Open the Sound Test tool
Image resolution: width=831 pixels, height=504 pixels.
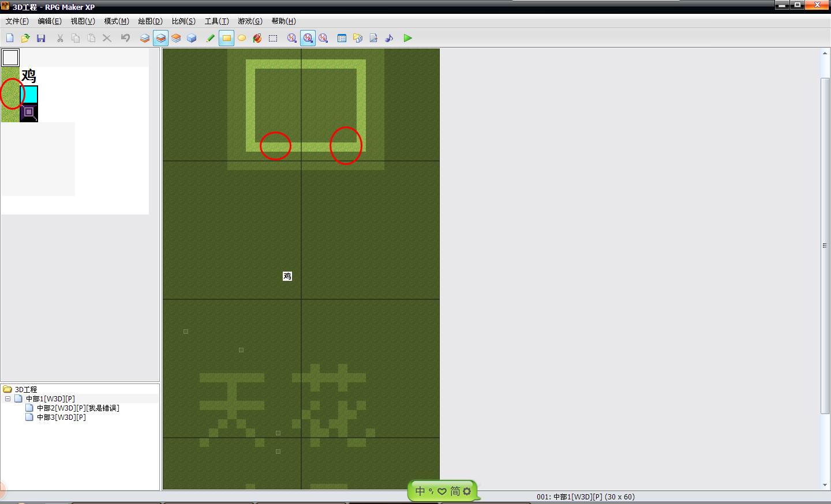pyautogui.click(x=389, y=38)
